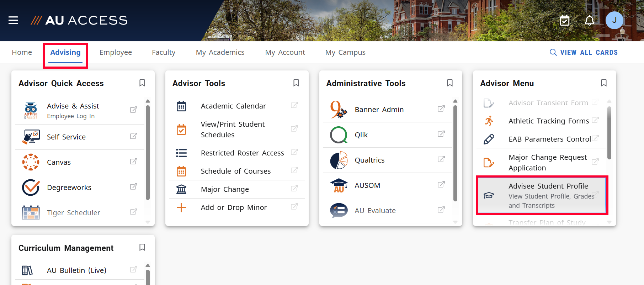Open Tiger Scheduler
644x285 pixels.
80,213
